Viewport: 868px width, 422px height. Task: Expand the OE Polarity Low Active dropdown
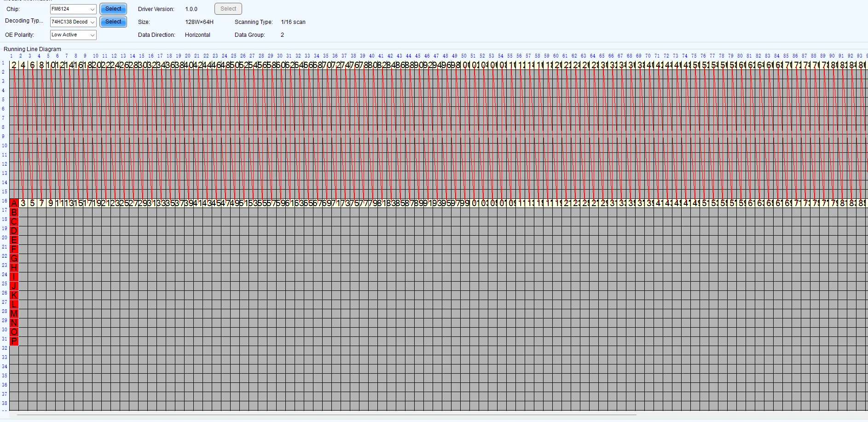[73, 35]
